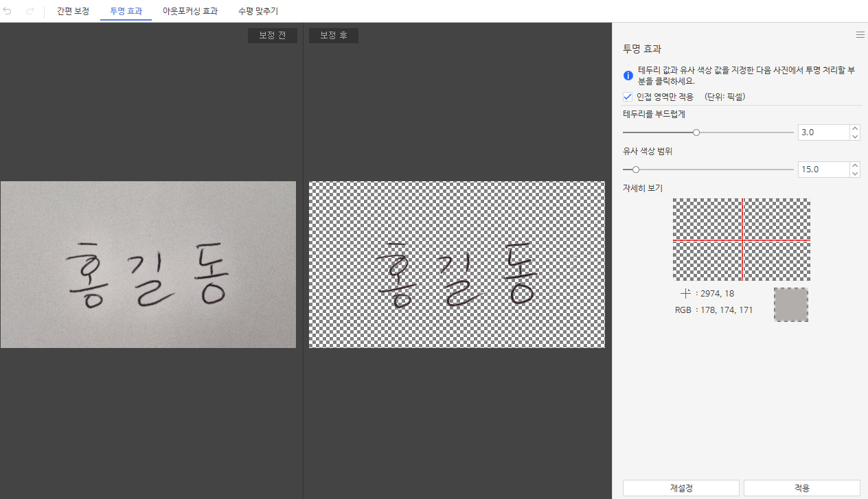
Task: Click the 테두리를 부드럽게 slider handle
Action: point(696,132)
